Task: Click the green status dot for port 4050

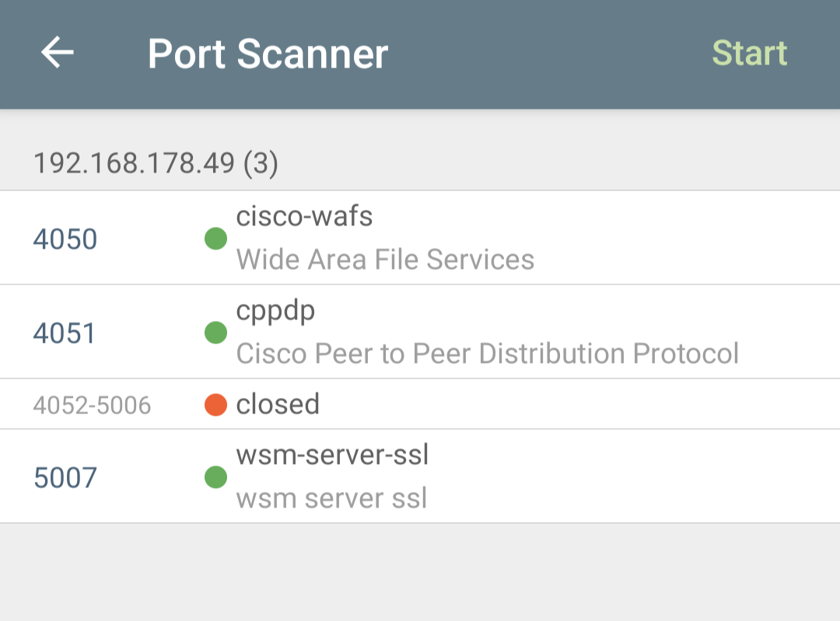Action: tap(216, 239)
